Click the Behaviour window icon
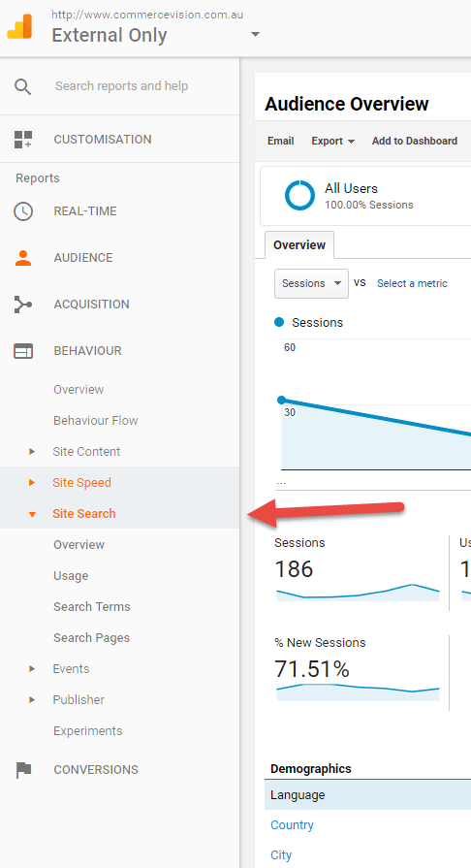 (23, 351)
